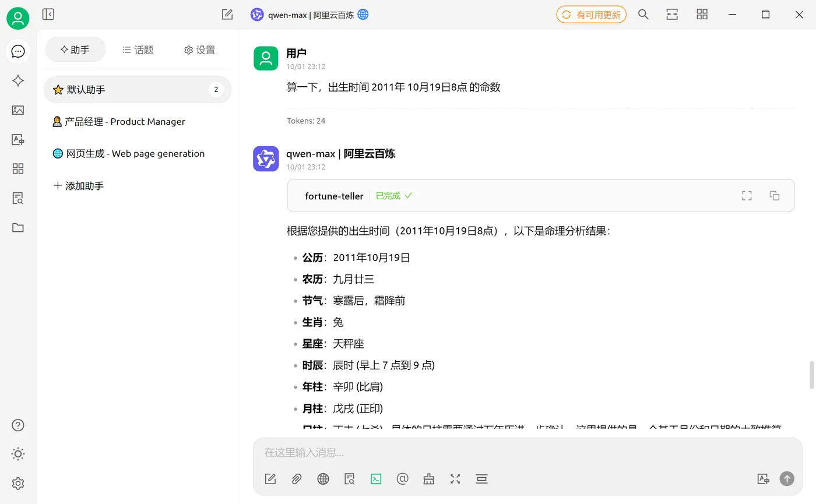The height and width of the screenshot is (504, 816).
Task: Enable web search with the globe toggle
Action: click(323, 478)
